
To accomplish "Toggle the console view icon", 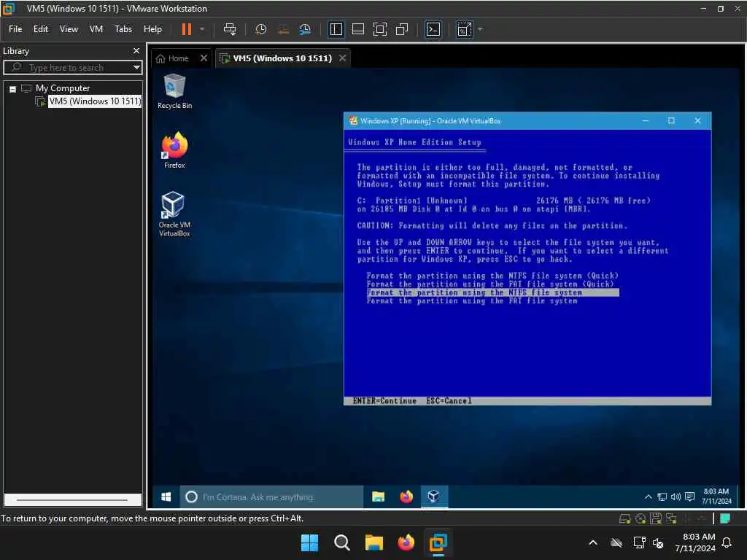I will [x=433, y=29].
